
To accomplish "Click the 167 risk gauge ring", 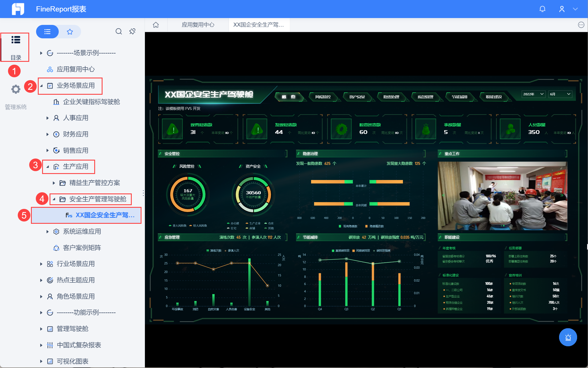I will 188,194.
